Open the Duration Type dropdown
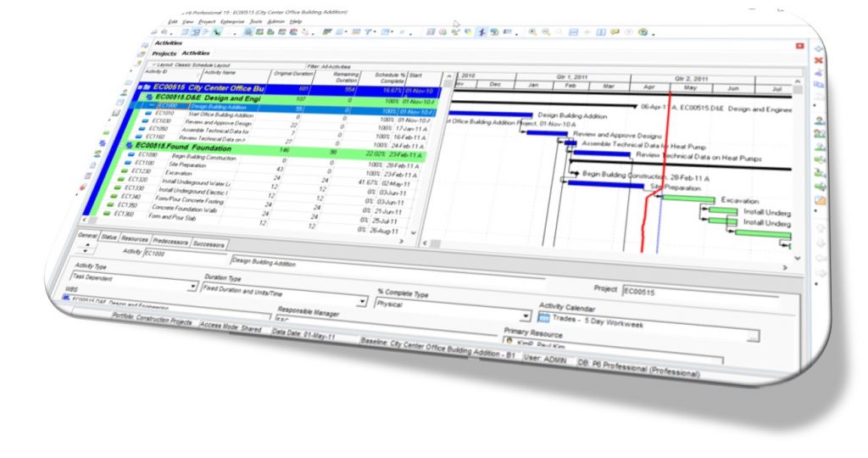The height and width of the screenshot is (458, 868). click(x=361, y=301)
